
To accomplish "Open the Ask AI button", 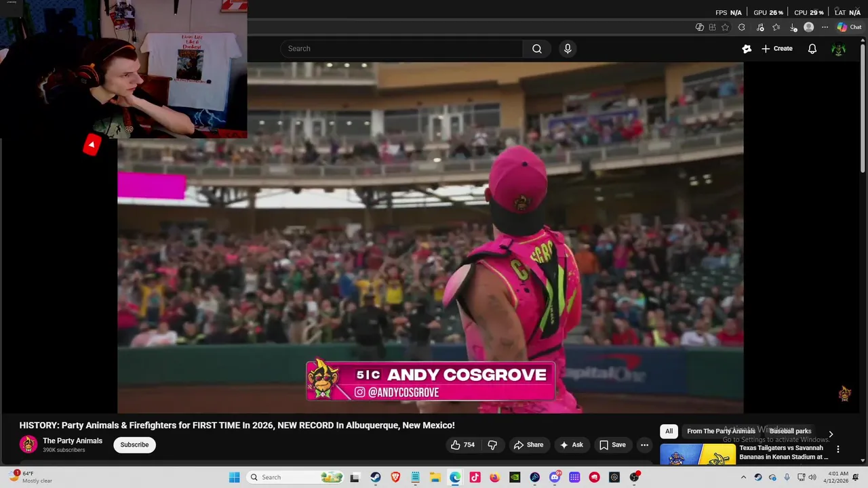I will (x=571, y=445).
